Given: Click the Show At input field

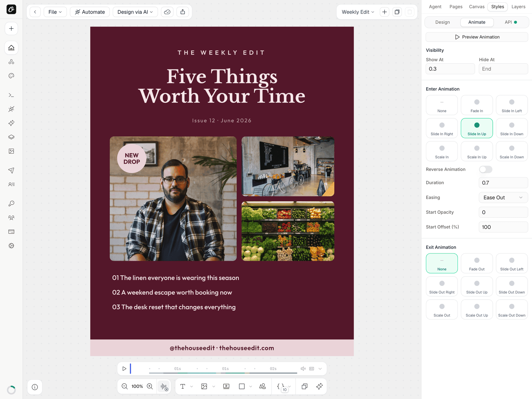Looking at the screenshot, I should click(450, 69).
